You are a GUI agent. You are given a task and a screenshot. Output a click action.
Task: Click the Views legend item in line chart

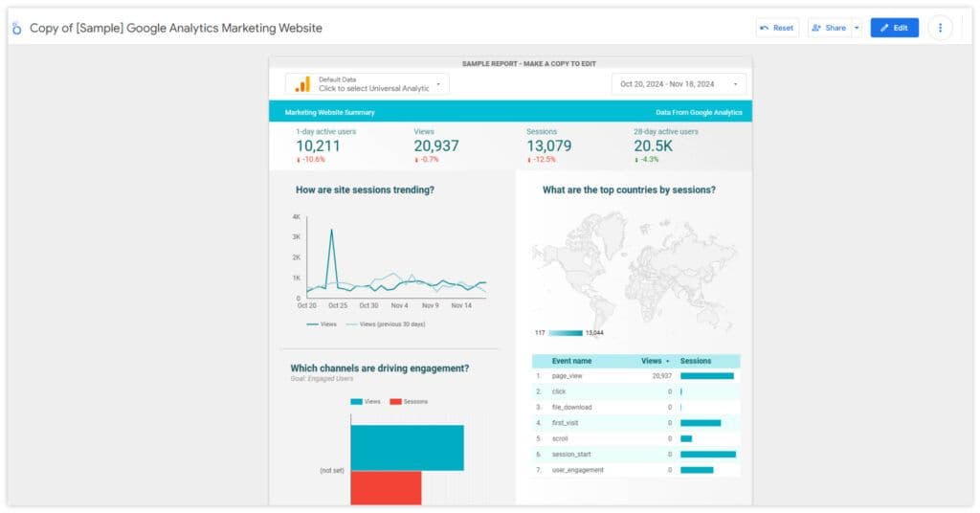click(322, 324)
